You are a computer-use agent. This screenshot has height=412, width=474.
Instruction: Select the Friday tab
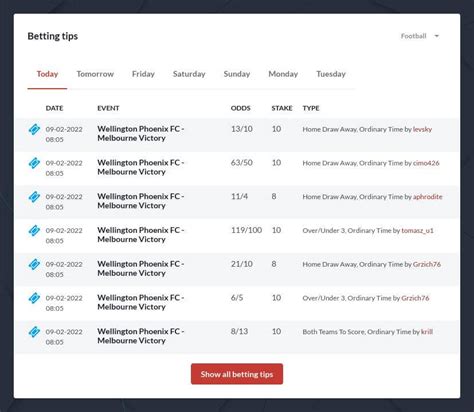(x=143, y=74)
